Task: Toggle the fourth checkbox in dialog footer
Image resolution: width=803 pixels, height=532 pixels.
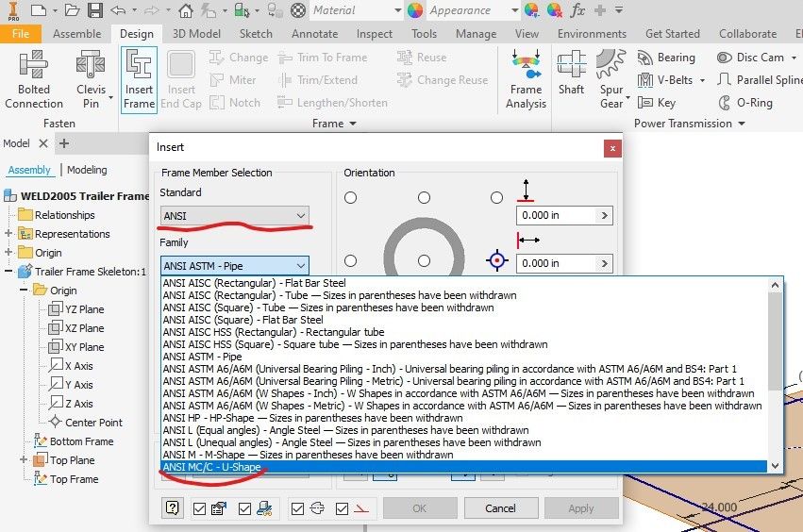Action: [342, 508]
